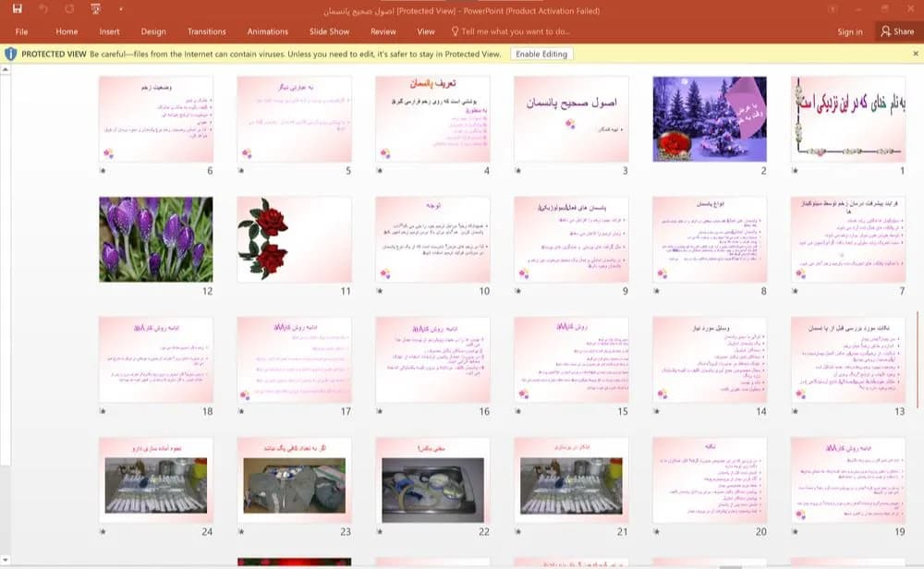The image size is (924, 569).
Task: Click the Redo/Repeat icon in title bar
Action: click(69, 9)
